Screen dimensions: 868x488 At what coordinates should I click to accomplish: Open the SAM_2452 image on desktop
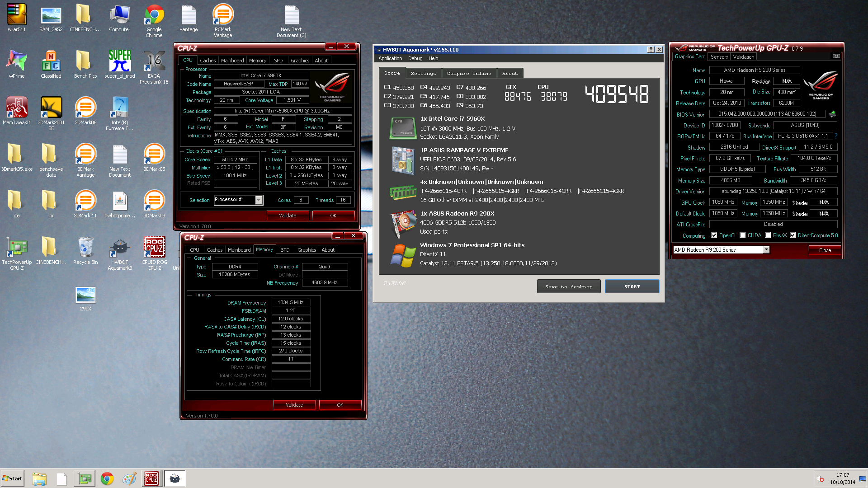click(x=51, y=18)
